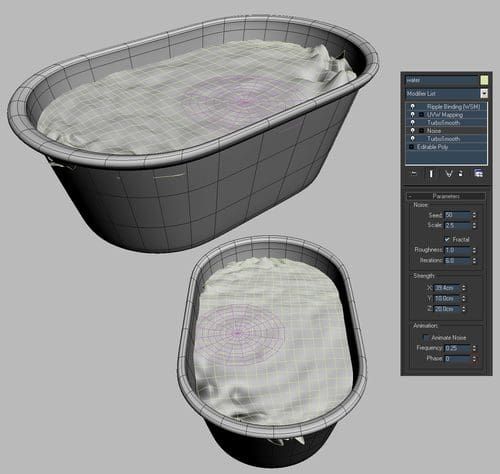Toggle lightbulb for Noise modifier

pyautogui.click(x=413, y=131)
